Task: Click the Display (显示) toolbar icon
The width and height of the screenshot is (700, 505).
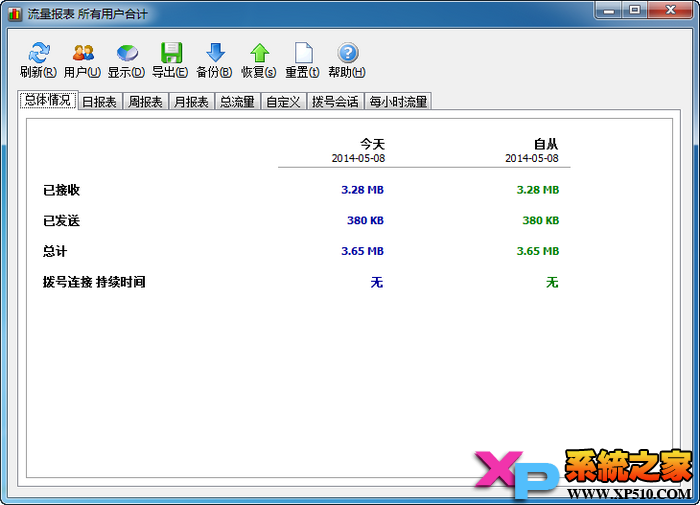Action: click(127, 53)
